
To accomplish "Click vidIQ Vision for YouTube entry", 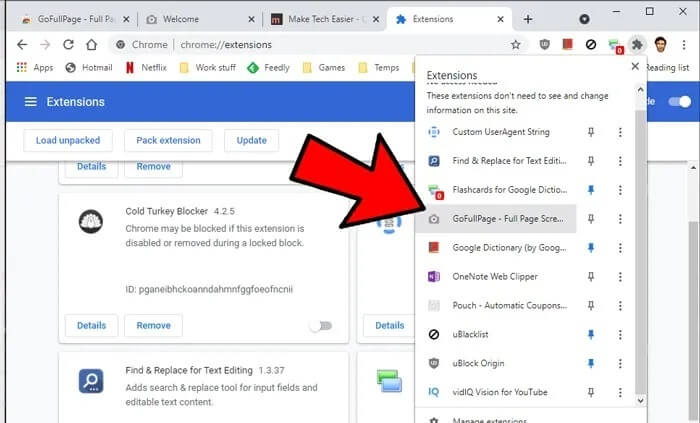I will [496, 392].
